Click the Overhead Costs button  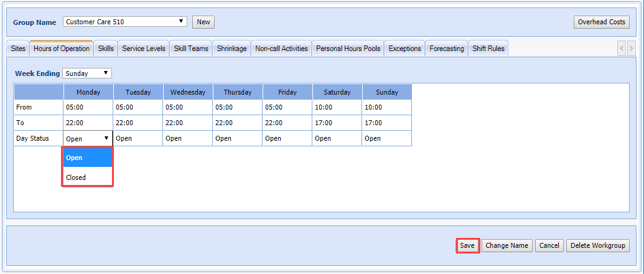601,22
